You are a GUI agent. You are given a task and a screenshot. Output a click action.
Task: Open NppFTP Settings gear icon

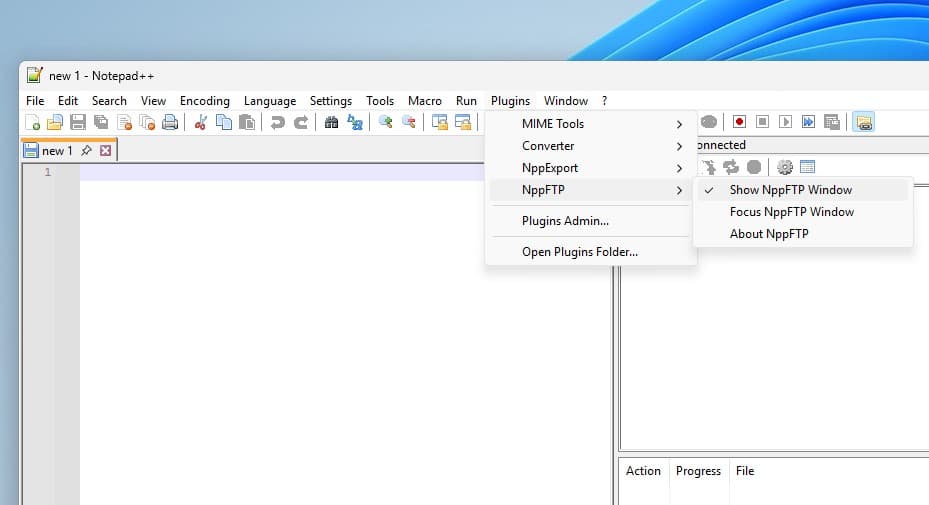click(x=785, y=167)
